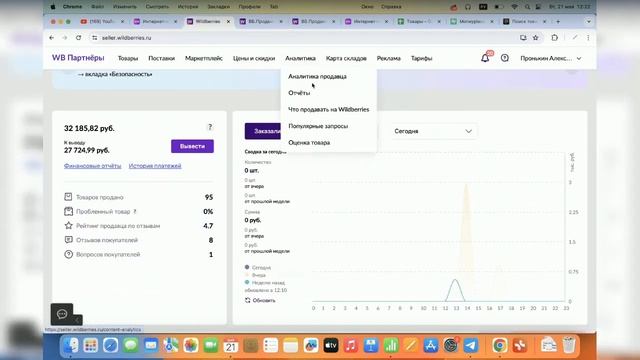Open a new browser tab with plus
Viewport: 640px width, 360px height.
point(558,21)
